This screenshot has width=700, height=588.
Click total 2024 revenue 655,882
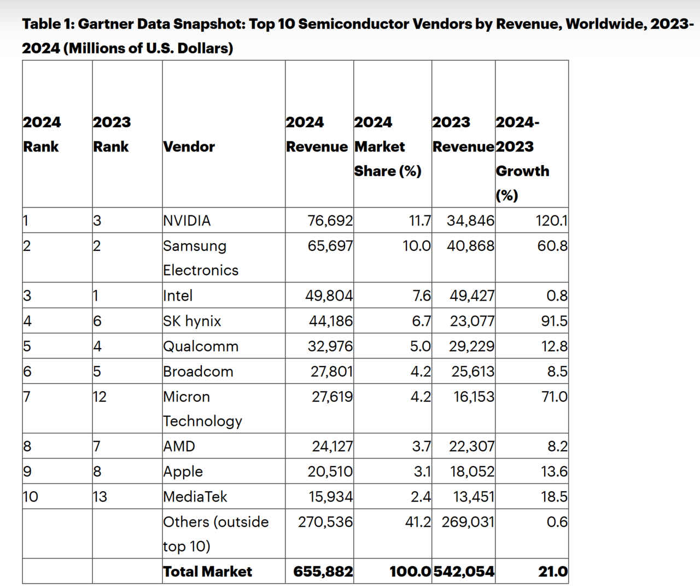[x=323, y=571]
